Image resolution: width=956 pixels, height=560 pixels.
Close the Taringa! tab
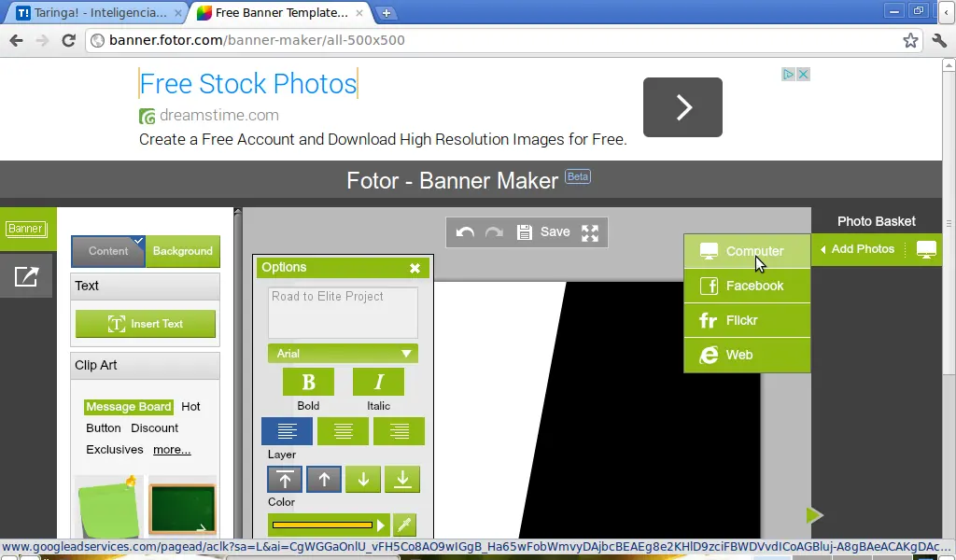(177, 13)
